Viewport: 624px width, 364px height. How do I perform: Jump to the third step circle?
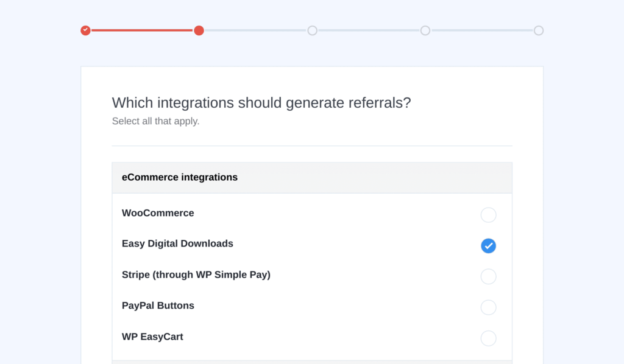313,30
